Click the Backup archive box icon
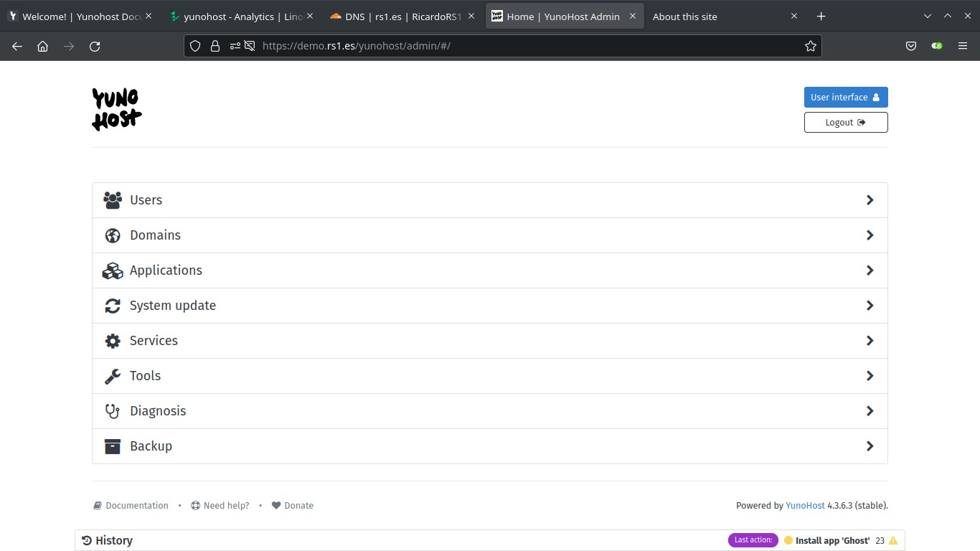 click(113, 446)
